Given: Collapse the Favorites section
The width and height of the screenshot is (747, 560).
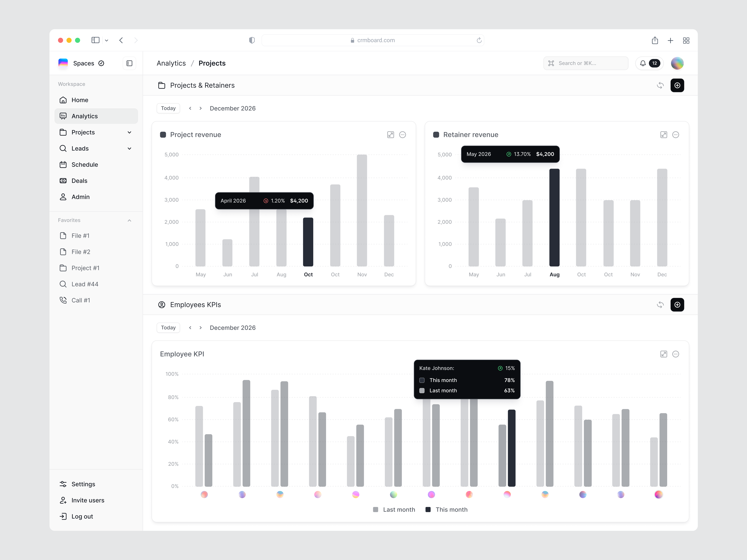Looking at the screenshot, I should [x=129, y=220].
